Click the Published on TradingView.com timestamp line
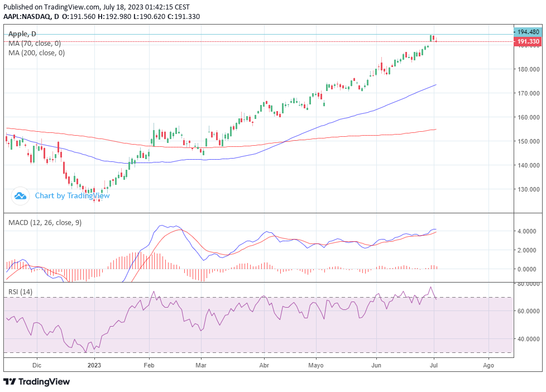 97,7
